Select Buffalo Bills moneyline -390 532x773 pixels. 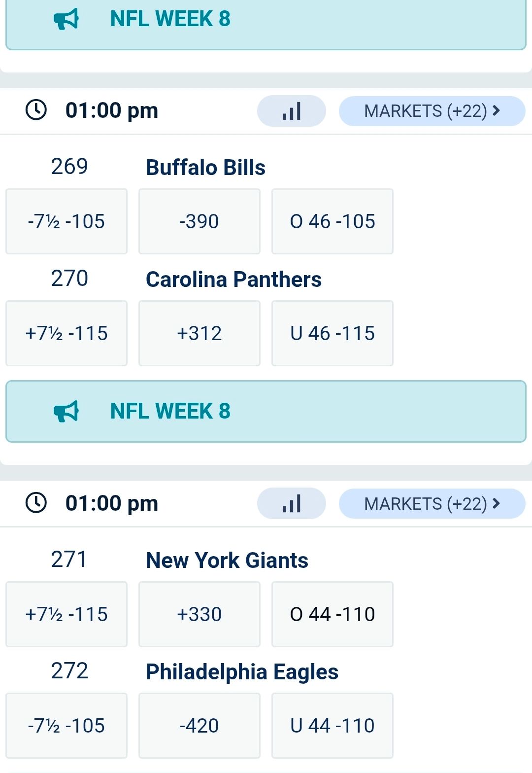199,221
